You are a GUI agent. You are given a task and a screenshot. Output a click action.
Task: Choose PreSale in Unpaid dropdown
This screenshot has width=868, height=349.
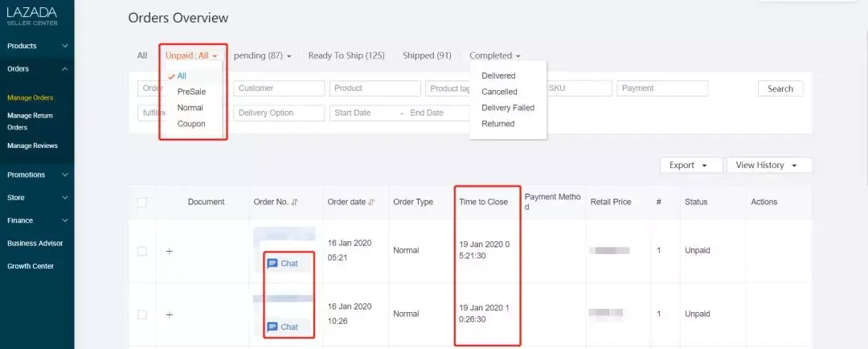pos(191,92)
